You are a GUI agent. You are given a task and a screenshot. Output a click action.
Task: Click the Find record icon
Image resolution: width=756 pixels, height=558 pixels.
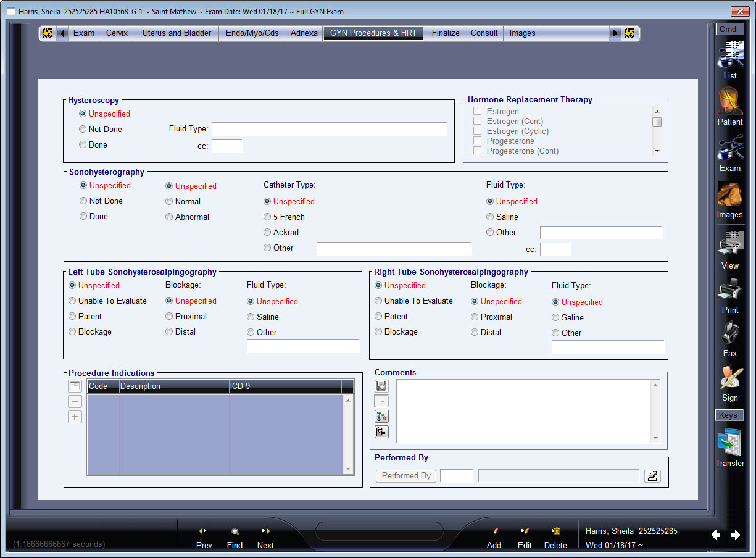(x=235, y=530)
